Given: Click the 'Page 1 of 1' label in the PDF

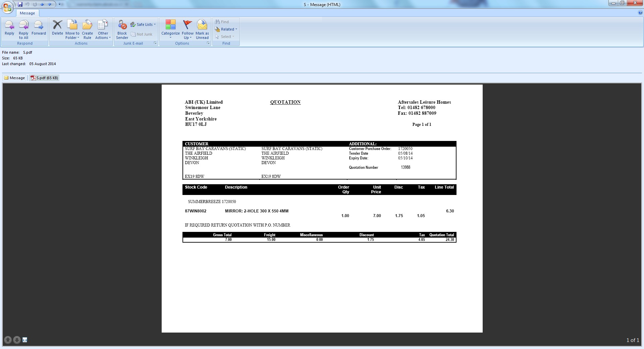Looking at the screenshot, I should [422, 124].
